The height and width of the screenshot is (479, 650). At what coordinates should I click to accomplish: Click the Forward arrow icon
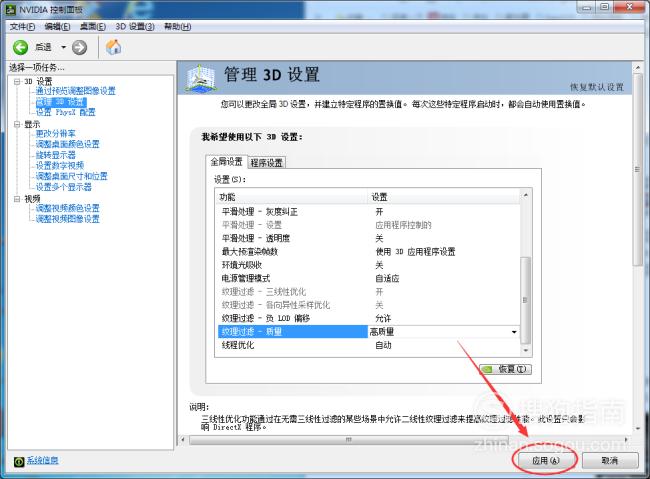[80, 47]
